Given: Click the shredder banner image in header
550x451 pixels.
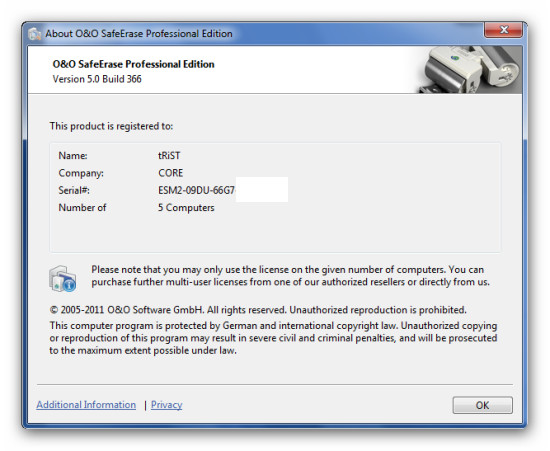Looking at the screenshot, I should tap(470, 69).
